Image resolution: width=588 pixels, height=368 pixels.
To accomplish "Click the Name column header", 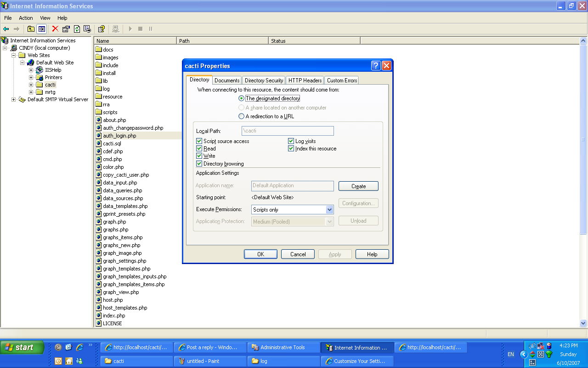I will (136, 40).
